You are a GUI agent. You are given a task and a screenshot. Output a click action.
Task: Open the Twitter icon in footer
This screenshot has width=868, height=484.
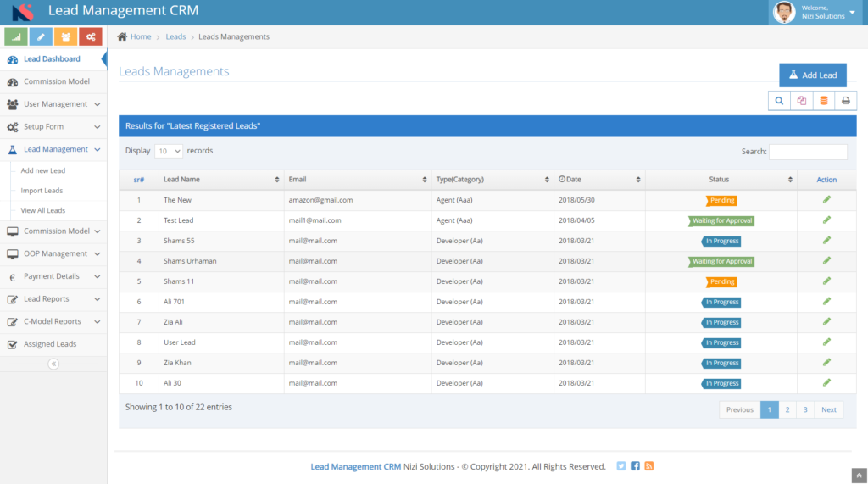point(621,466)
